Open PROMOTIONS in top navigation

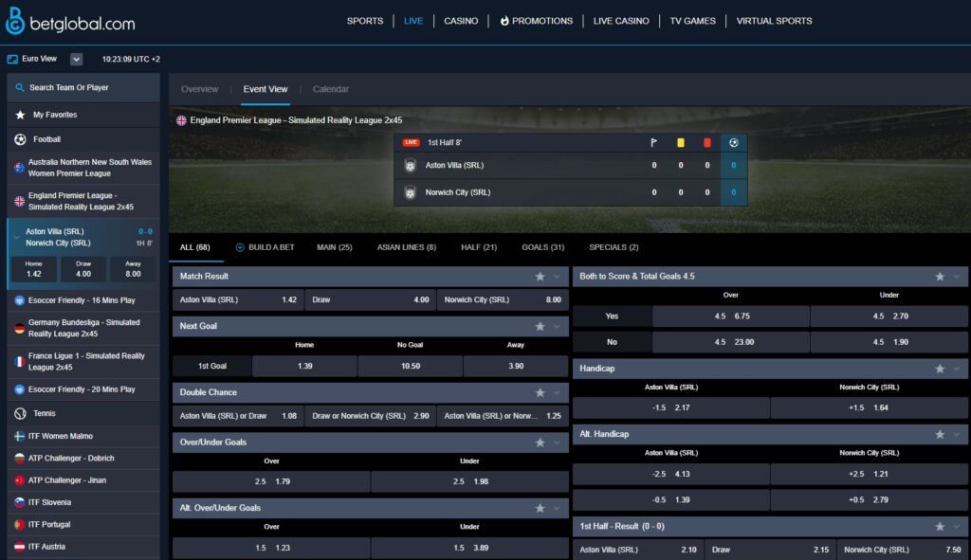537,21
